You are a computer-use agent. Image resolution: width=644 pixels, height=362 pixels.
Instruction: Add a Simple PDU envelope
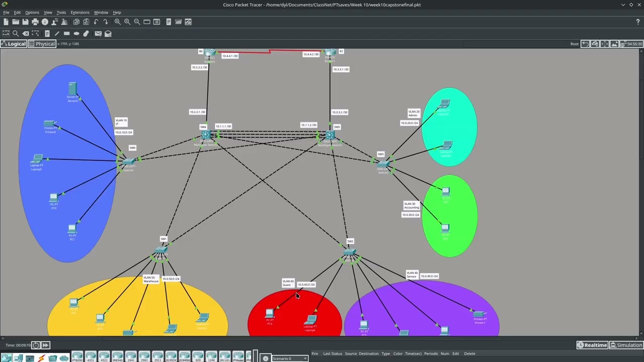[x=98, y=34]
